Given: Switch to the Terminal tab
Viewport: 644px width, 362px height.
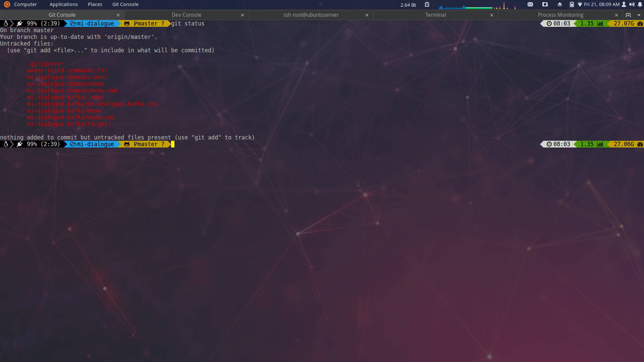Looking at the screenshot, I should [x=435, y=15].
